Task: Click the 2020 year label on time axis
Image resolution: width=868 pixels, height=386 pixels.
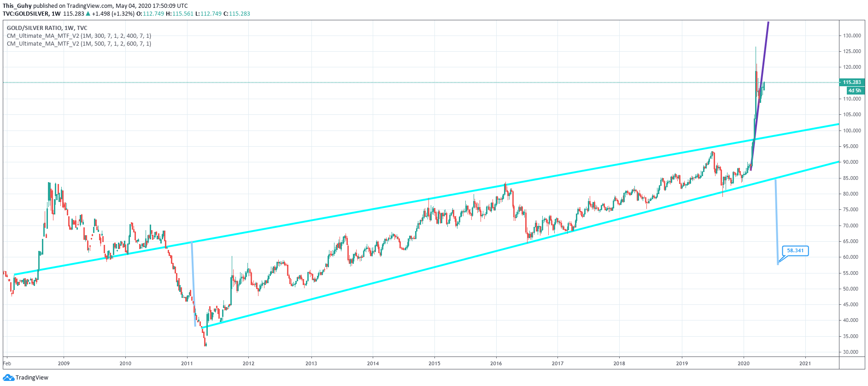Action: 744,363
